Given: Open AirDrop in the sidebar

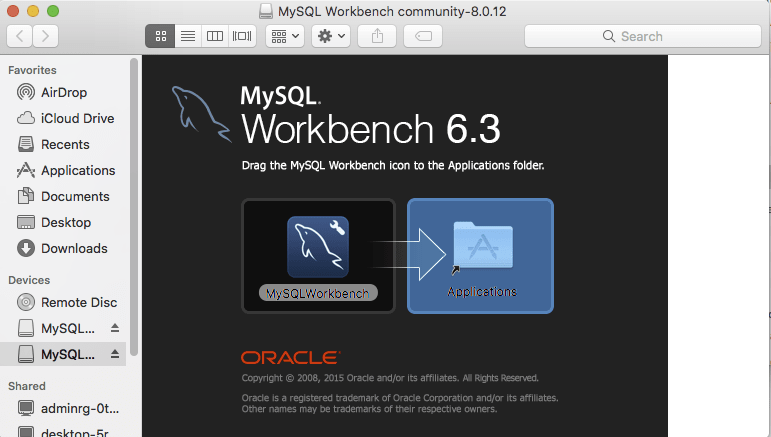Looking at the screenshot, I should [63, 92].
